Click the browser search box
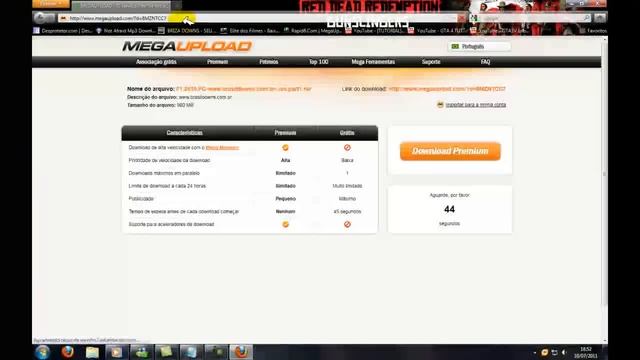 [529, 18]
